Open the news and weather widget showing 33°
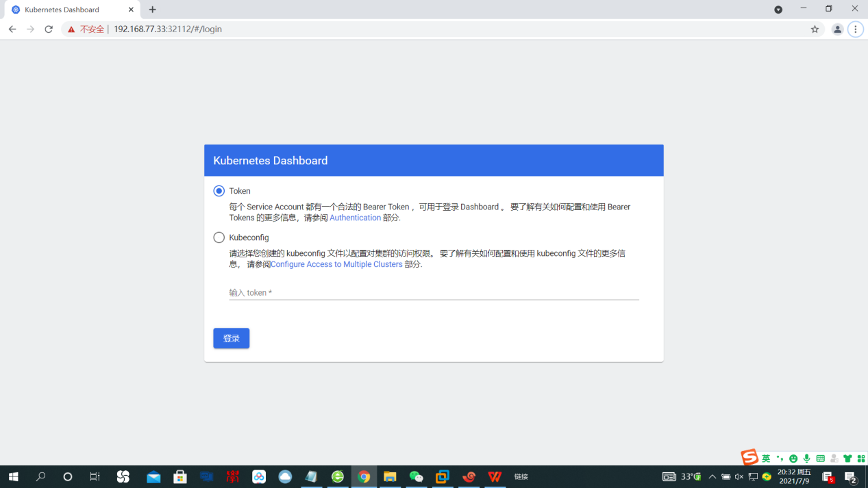 click(682, 476)
